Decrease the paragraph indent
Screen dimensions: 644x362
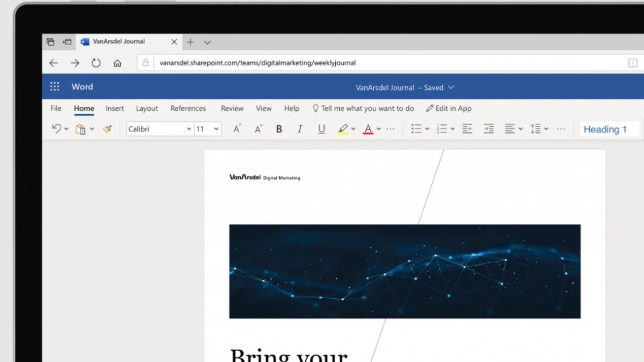point(467,129)
